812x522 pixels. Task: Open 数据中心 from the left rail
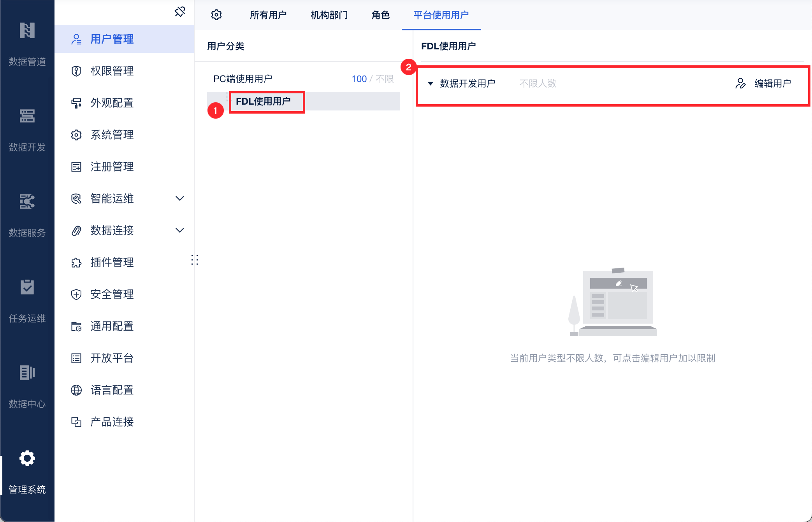click(x=27, y=373)
